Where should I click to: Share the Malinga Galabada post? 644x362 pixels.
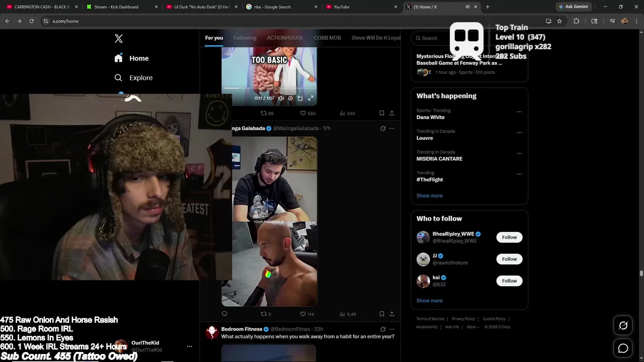click(x=392, y=314)
